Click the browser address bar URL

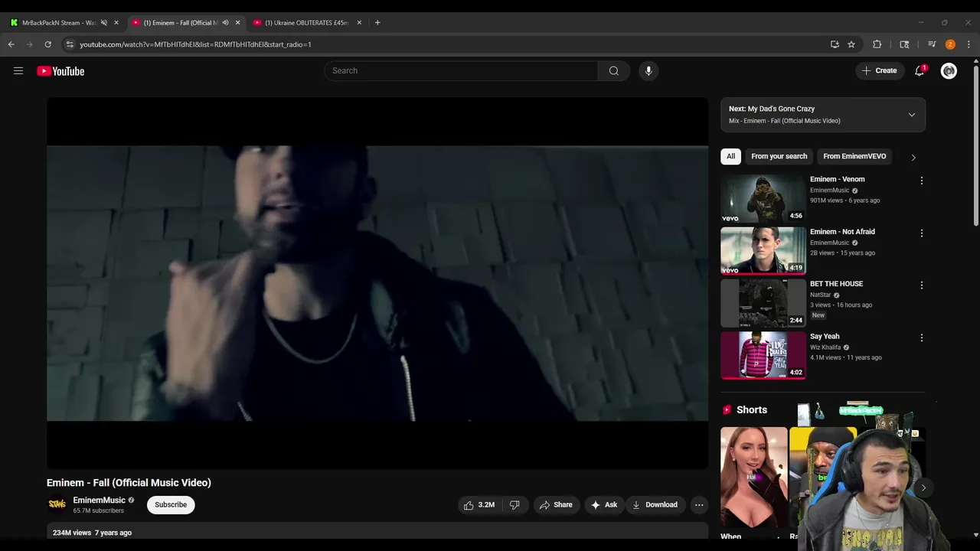[195, 44]
